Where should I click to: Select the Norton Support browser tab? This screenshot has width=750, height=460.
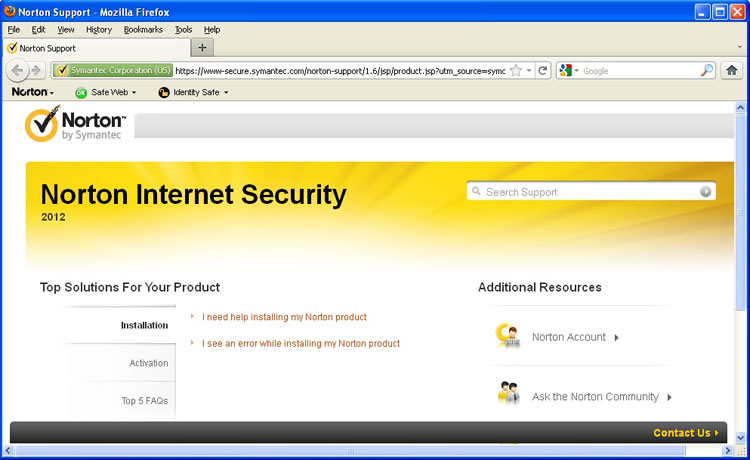[x=97, y=48]
